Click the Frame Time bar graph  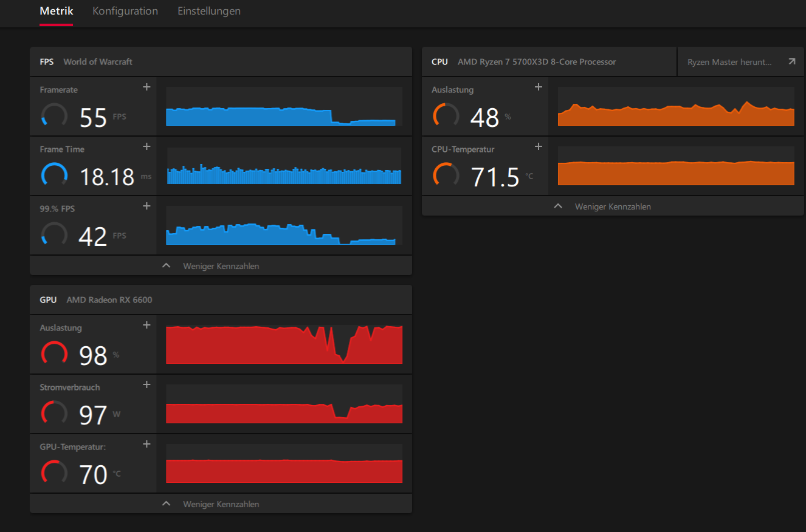pyautogui.click(x=284, y=166)
